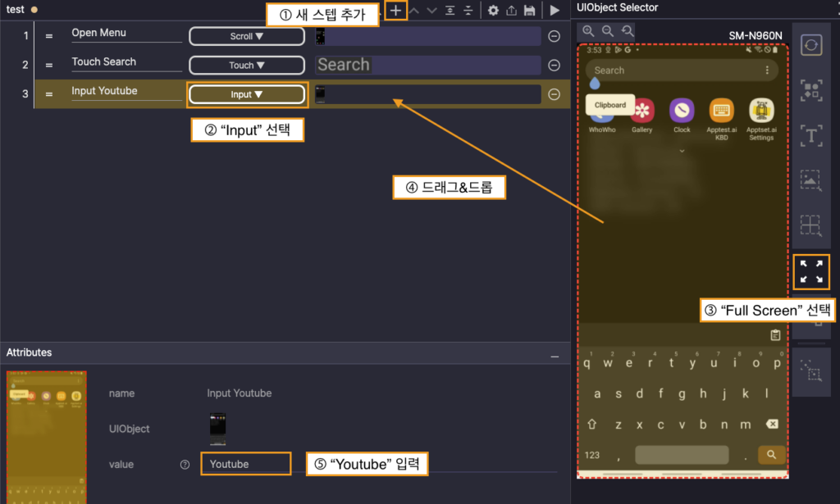Viewport: 840px width, 504px height.
Task: Select the Full Screen selector tool
Action: click(811, 272)
